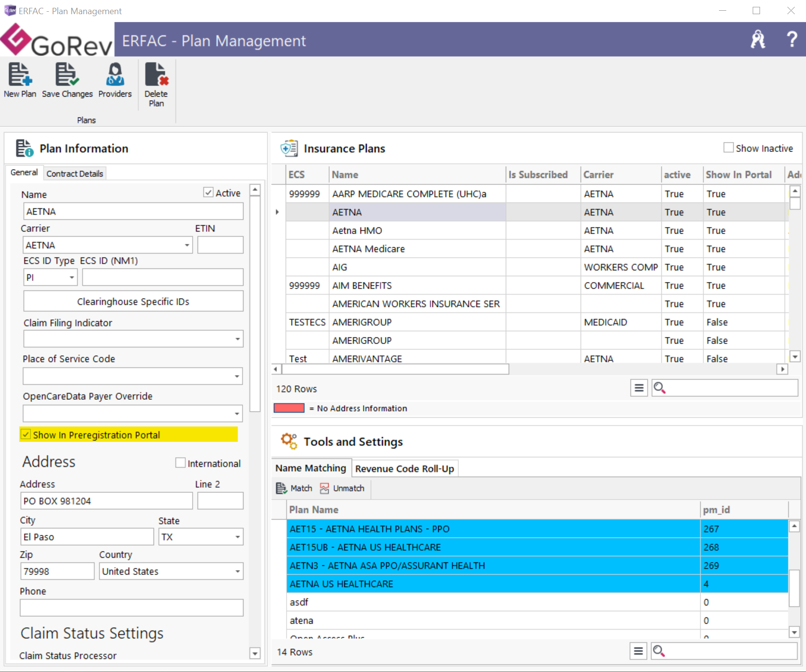The width and height of the screenshot is (806, 672).
Task: Switch to the General tab
Action: click(24, 173)
